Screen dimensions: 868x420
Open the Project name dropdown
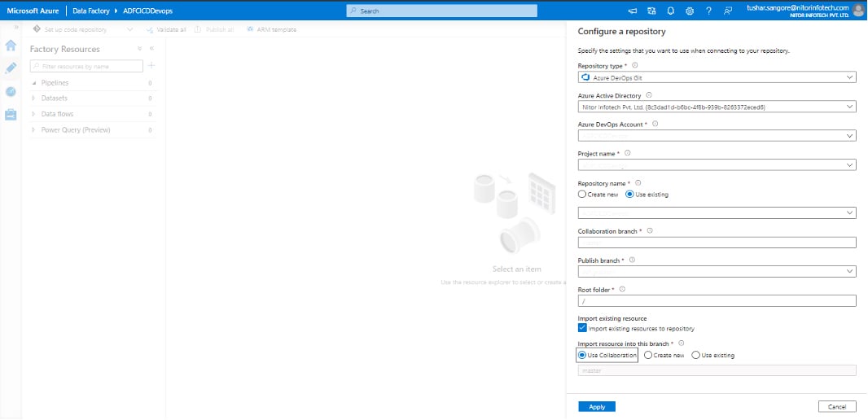click(x=717, y=165)
